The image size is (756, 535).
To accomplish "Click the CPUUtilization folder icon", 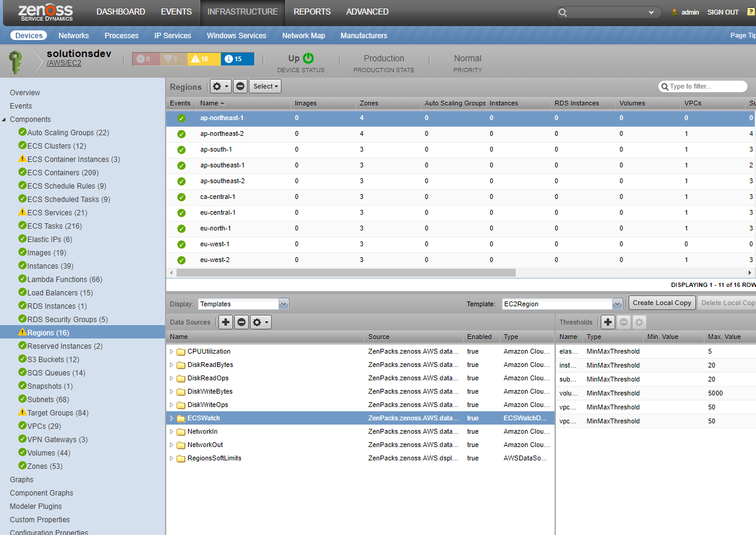I will 181,352.
